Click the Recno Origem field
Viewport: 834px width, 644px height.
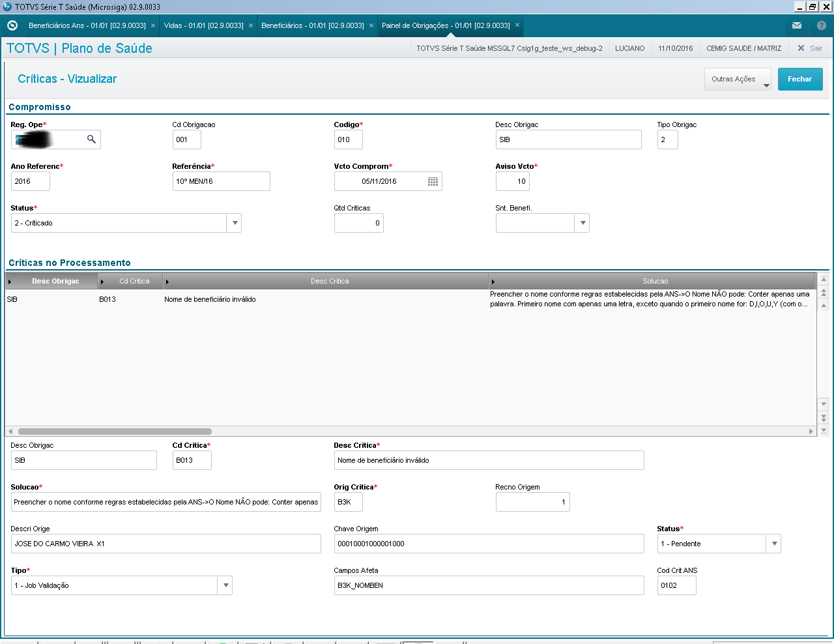[x=533, y=502]
